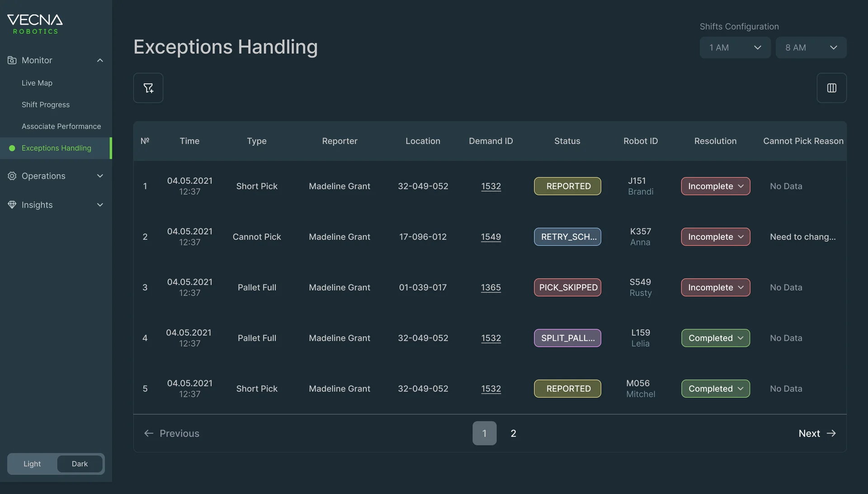The width and height of the screenshot is (868, 494).
Task: Open Completed resolution dropdown for robot M056
Action: click(715, 389)
